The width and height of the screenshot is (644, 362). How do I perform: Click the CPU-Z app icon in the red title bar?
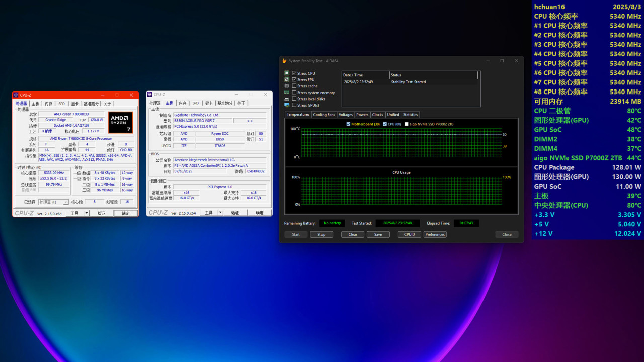[x=17, y=95]
